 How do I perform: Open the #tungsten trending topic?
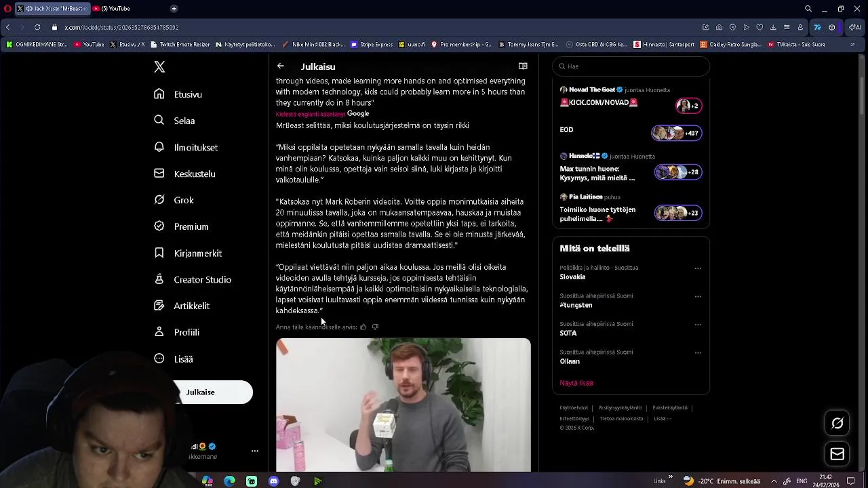576,305
